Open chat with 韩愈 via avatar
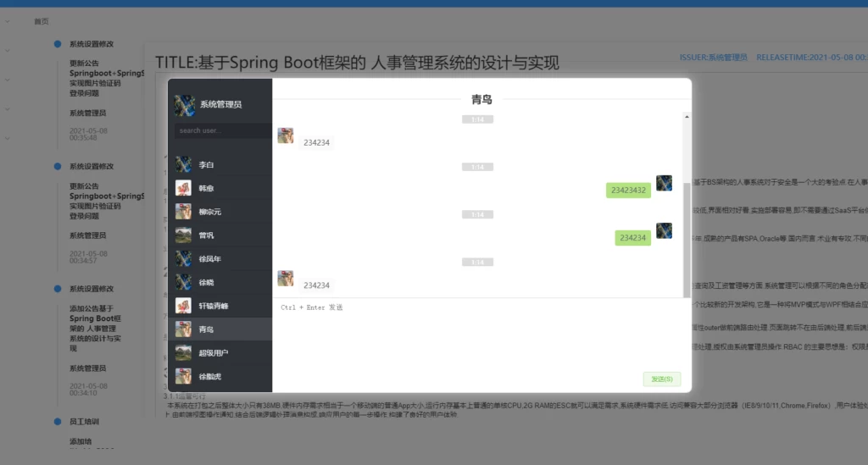 (184, 188)
